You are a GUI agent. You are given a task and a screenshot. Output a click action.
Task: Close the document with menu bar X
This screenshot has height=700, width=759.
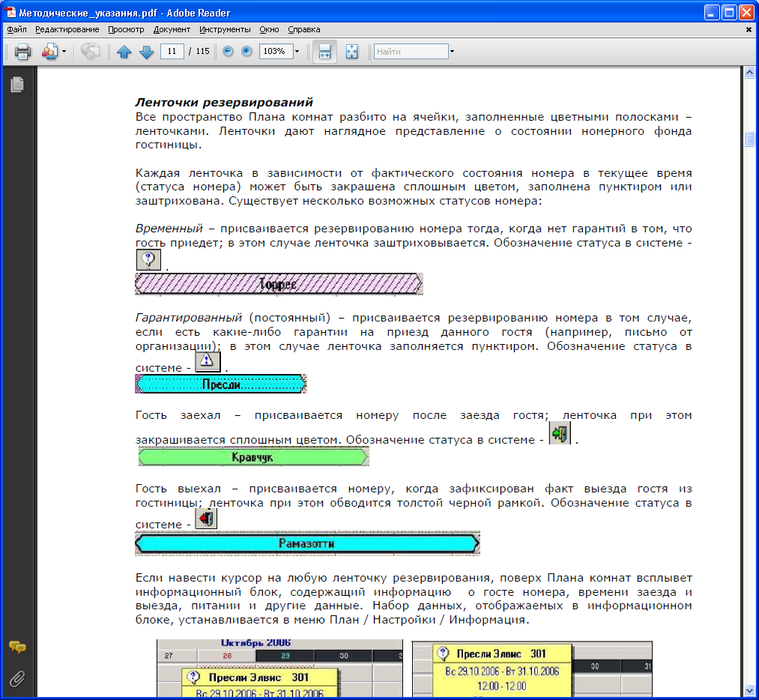click(x=749, y=29)
